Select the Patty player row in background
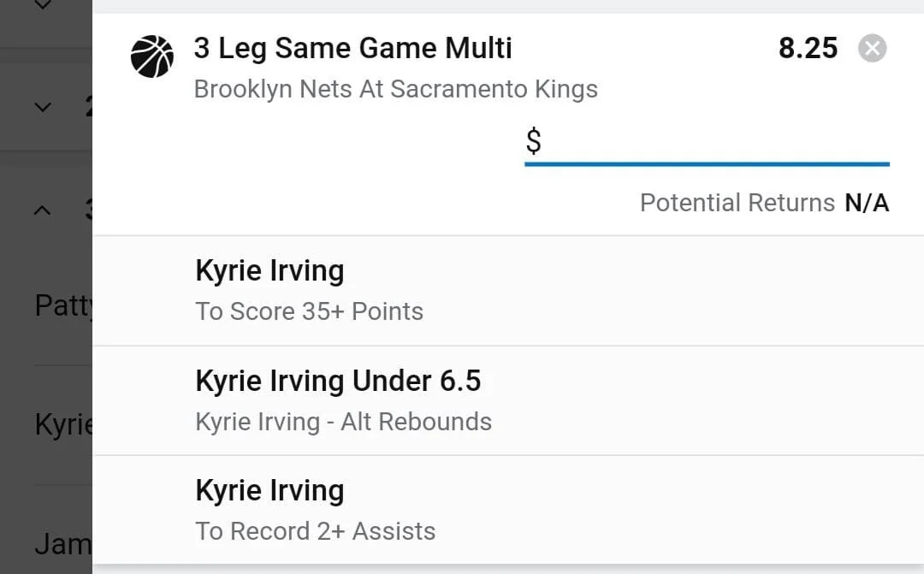 point(63,305)
